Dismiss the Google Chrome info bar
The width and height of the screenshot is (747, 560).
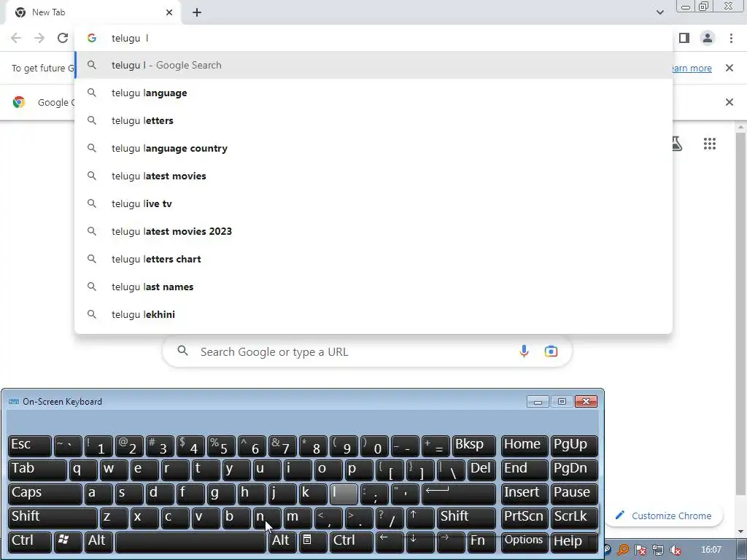click(729, 102)
